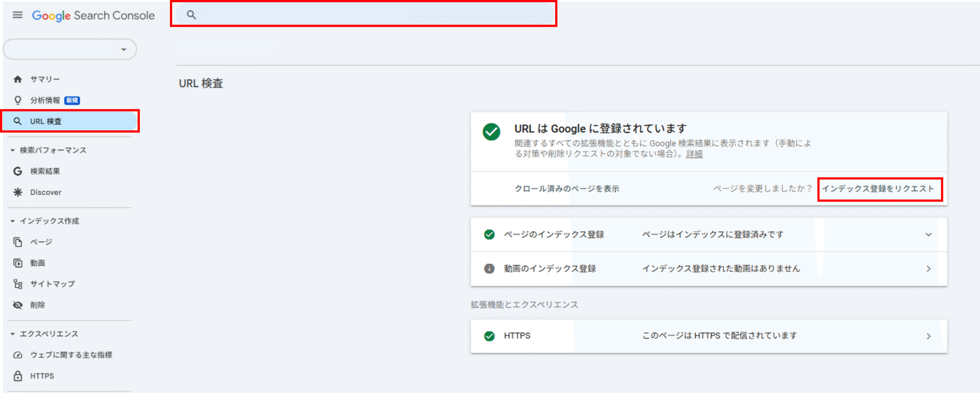Click the lightbulb icon for 分析情報
980x393 pixels.
[x=18, y=100]
